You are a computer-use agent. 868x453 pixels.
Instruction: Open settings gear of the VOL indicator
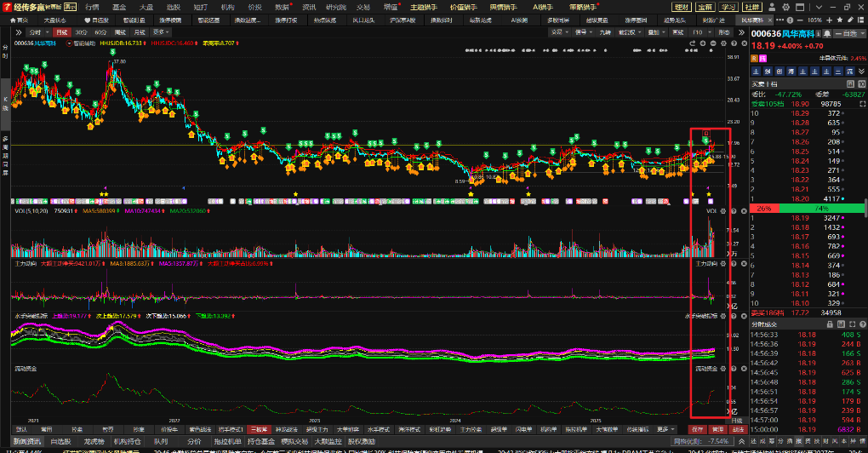click(x=722, y=209)
